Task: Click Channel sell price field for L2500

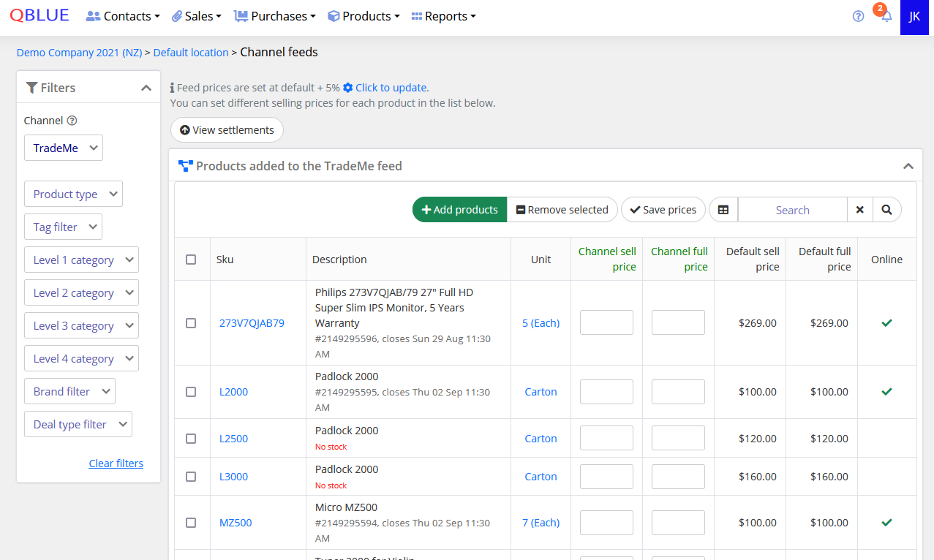Action: 606,439
